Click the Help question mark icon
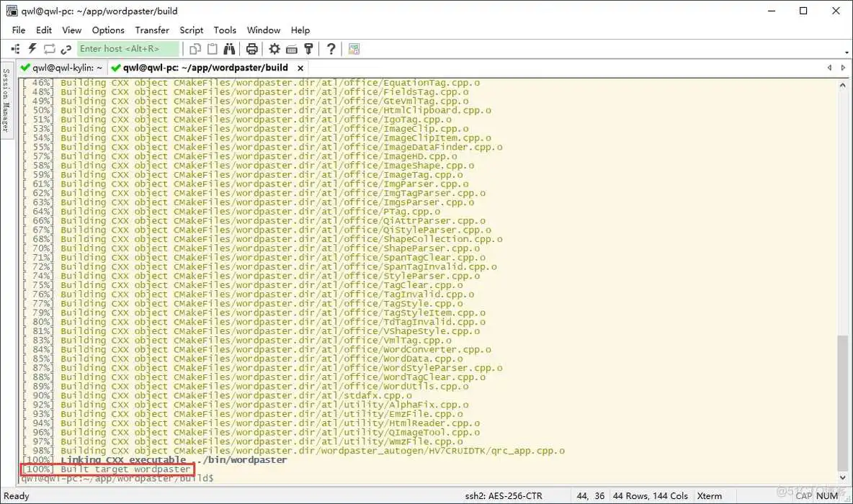The image size is (853, 504). 331,49
